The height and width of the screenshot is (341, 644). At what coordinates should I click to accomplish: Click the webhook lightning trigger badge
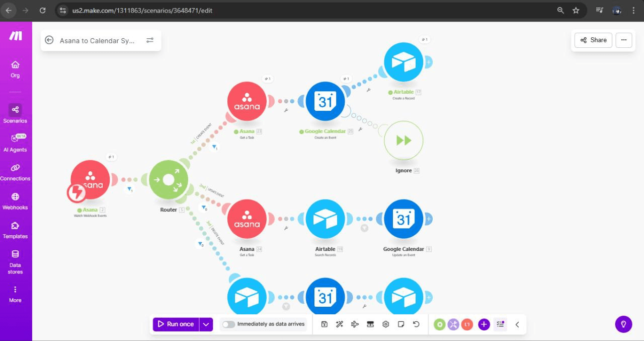tap(76, 192)
